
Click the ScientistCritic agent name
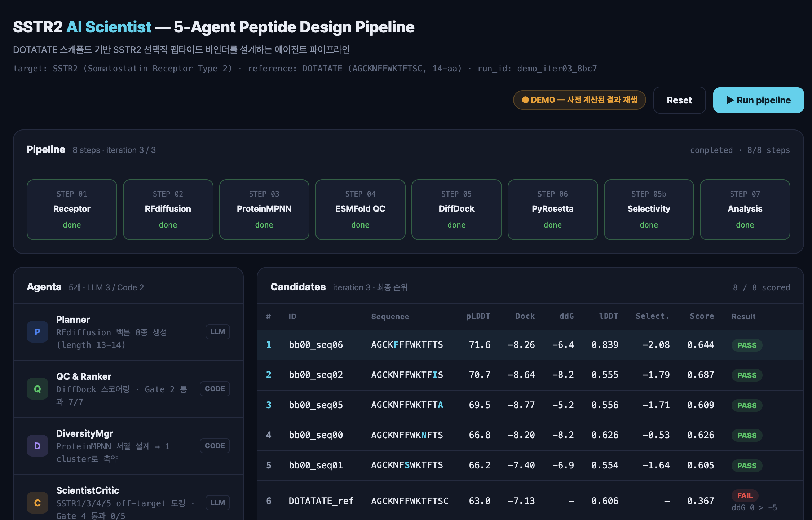pos(88,490)
